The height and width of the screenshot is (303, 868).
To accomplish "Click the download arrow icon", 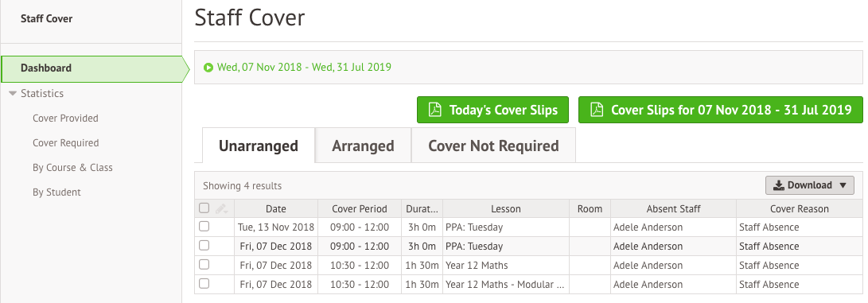I will (x=779, y=185).
